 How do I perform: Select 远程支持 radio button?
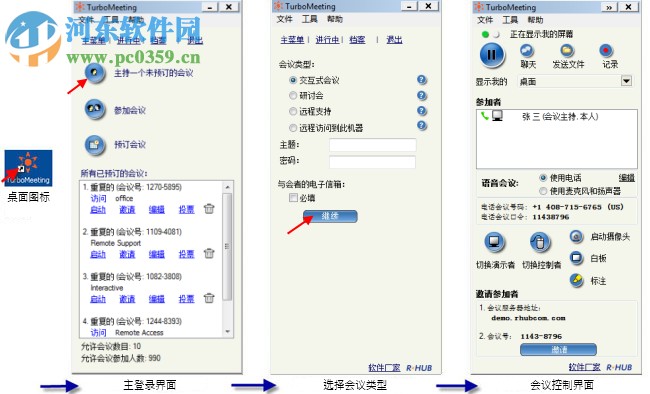293,111
